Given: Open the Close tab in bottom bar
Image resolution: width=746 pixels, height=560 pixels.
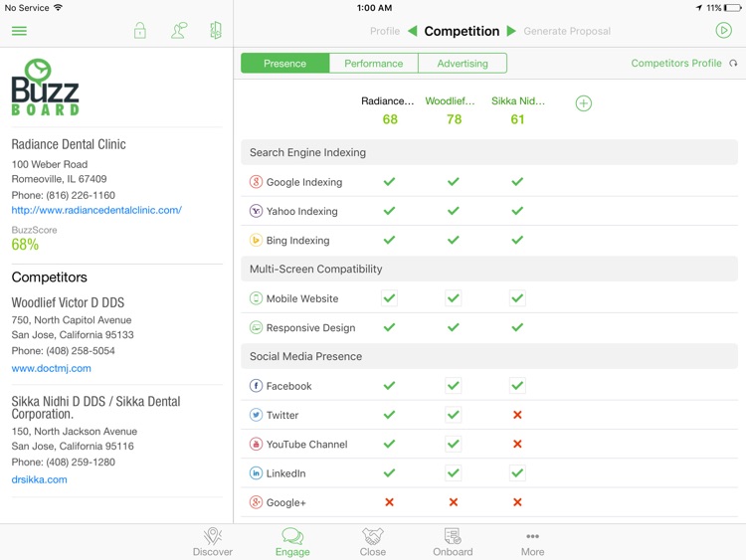Looking at the screenshot, I should pos(373,542).
